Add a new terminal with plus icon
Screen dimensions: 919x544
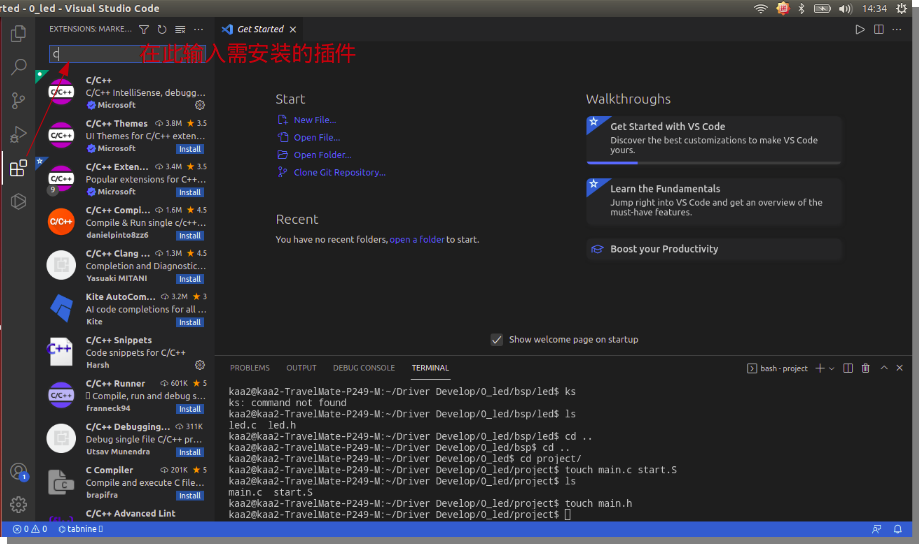[x=820, y=368]
